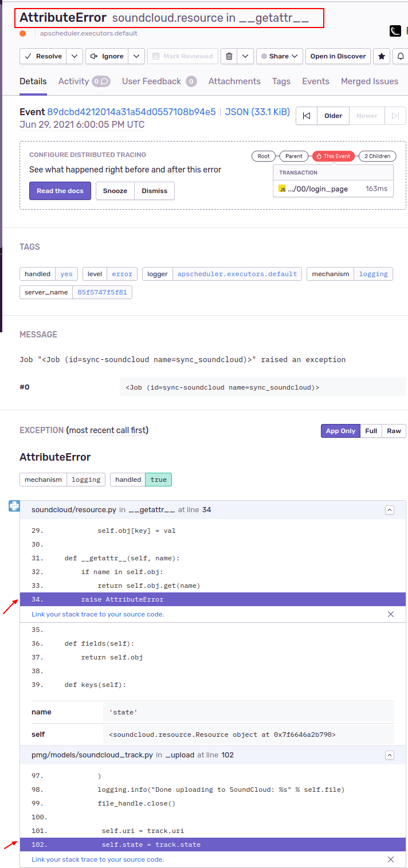Image resolution: width=408 pixels, height=868 pixels.
Task: Select App Only stack trace view
Action: [340, 431]
